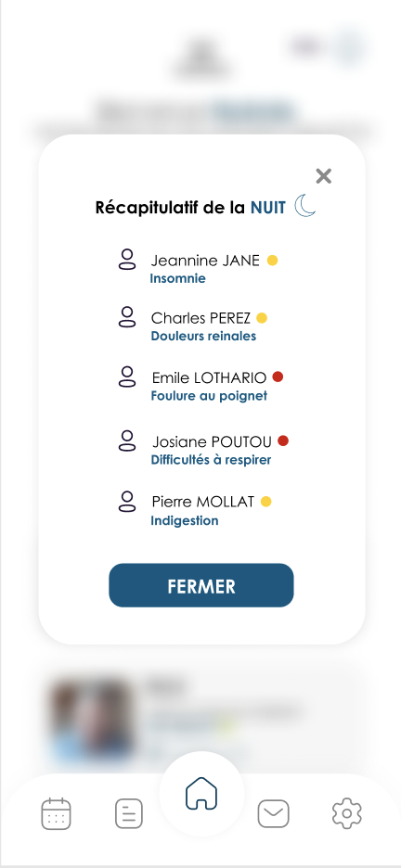Click the "Insomnie" label
Screen dimensions: 401x868
tap(177, 278)
